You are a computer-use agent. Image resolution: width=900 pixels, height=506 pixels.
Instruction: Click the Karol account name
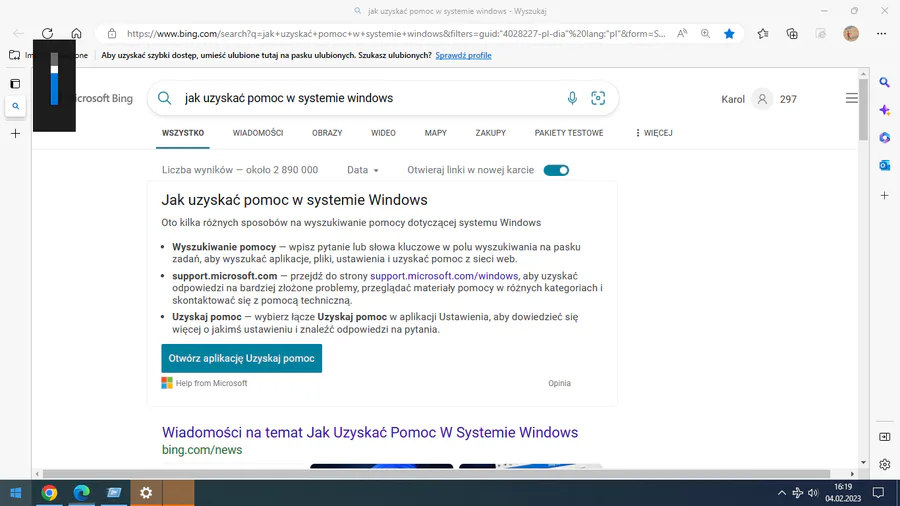click(733, 99)
